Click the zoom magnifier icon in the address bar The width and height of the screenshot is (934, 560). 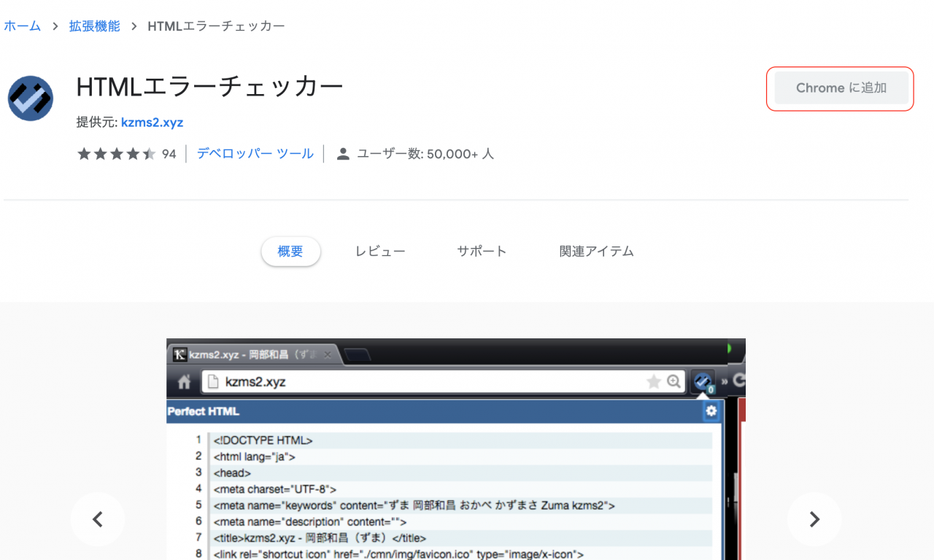[673, 381]
